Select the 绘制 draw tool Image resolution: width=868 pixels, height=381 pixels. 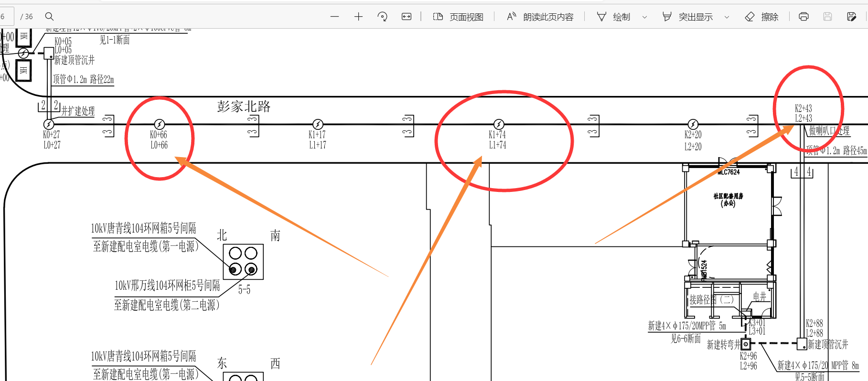pyautogui.click(x=614, y=17)
